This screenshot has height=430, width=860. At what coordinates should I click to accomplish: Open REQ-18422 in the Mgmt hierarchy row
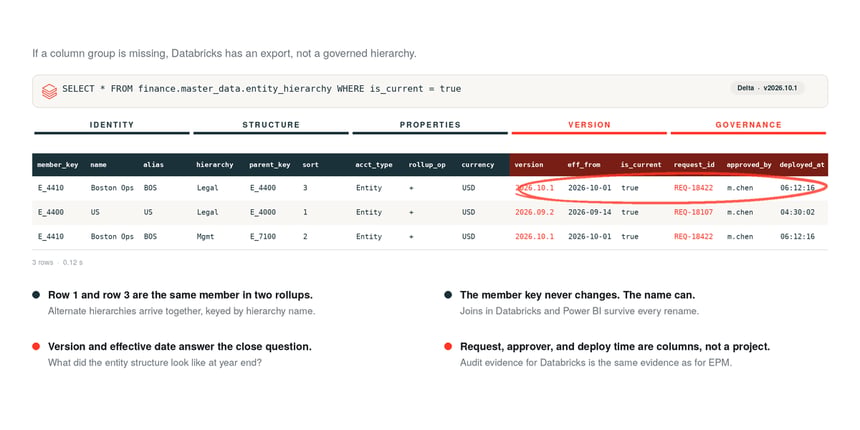(693, 237)
